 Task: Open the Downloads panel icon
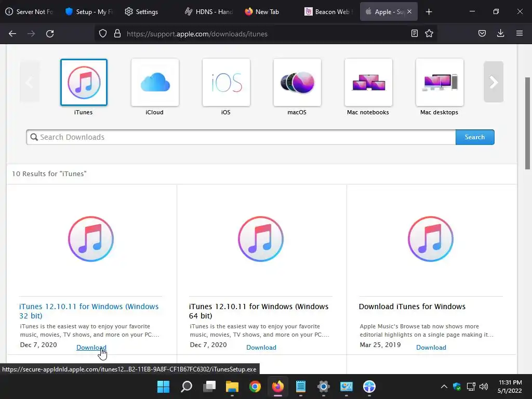[x=500, y=33]
